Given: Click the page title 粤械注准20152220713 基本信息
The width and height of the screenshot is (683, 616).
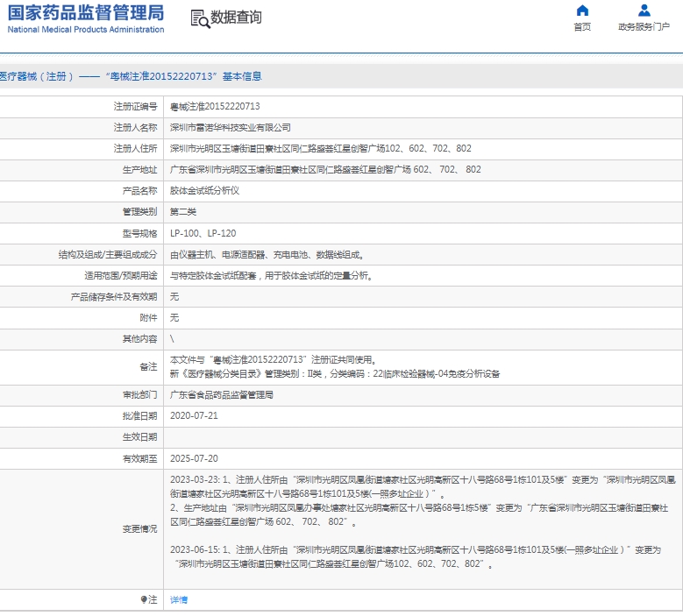Looking at the screenshot, I should coord(183,76).
